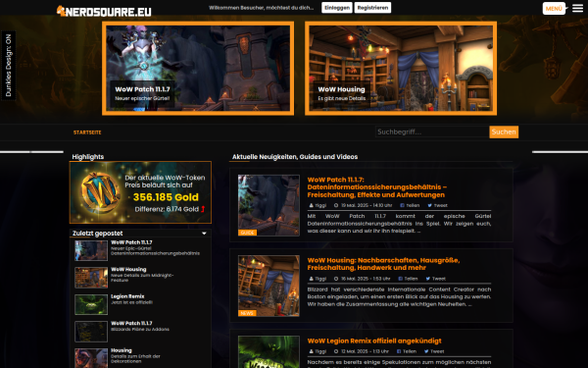Open the hamburger menu icon

[x=577, y=8]
